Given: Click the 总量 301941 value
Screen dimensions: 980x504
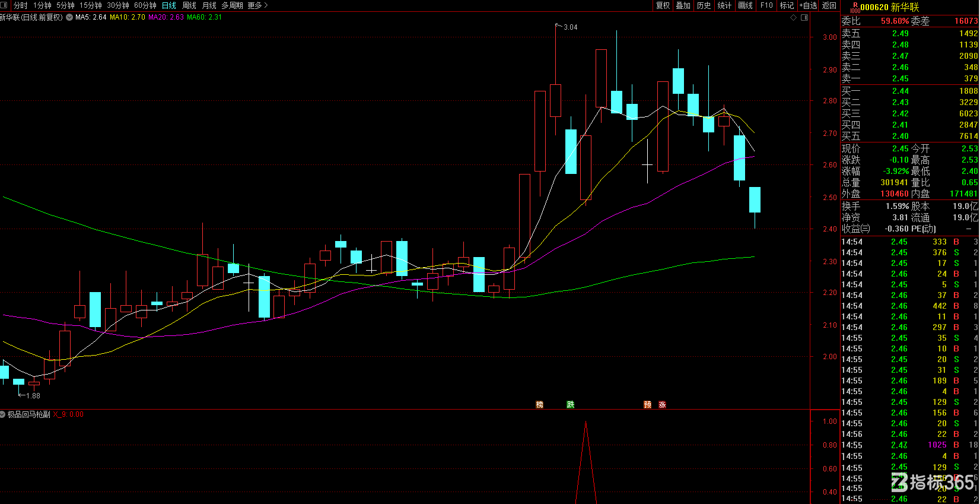Looking at the screenshot, I should tap(895, 182).
